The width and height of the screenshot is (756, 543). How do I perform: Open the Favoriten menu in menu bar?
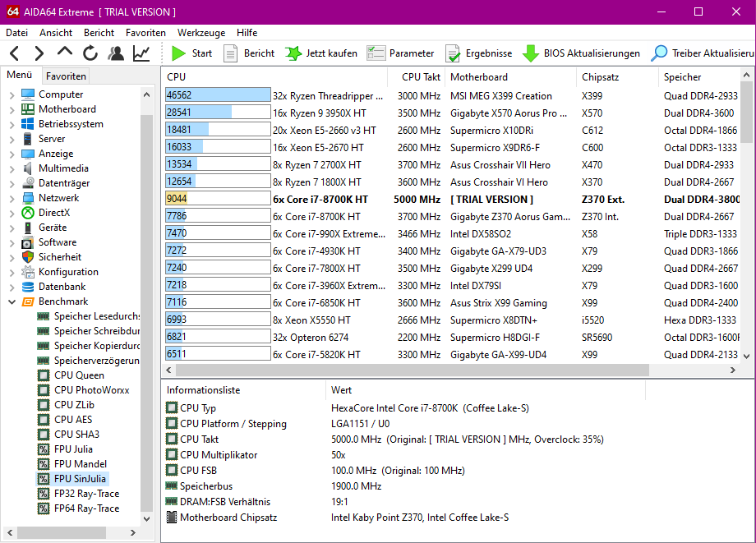pos(145,33)
